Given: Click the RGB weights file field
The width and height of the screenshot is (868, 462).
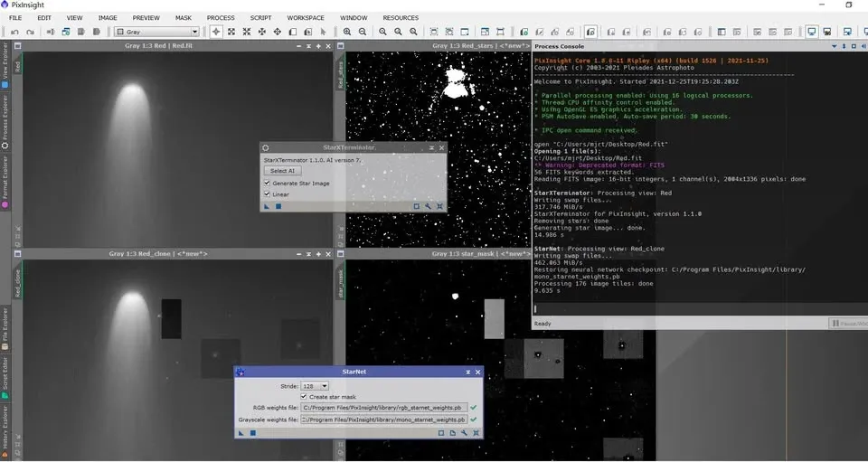Looking at the screenshot, I should click(384, 408).
